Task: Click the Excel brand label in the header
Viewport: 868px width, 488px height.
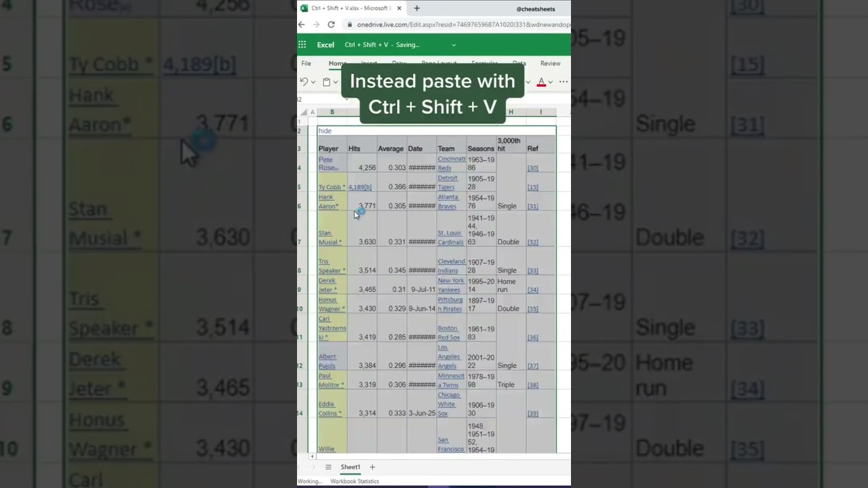Action: pos(325,45)
